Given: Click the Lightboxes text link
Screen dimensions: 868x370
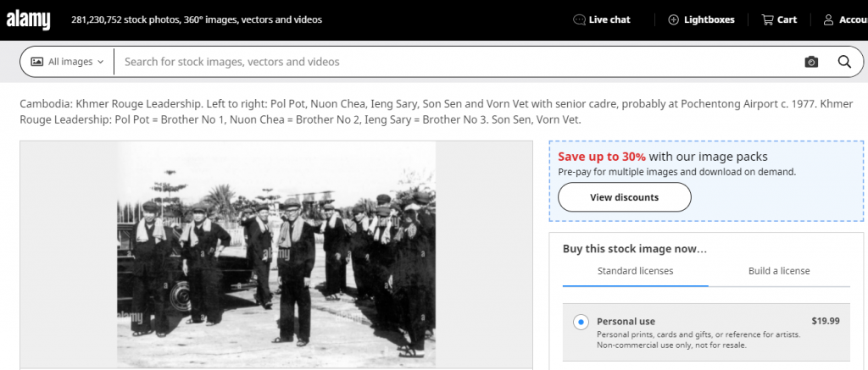Looking at the screenshot, I should click(x=709, y=19).
